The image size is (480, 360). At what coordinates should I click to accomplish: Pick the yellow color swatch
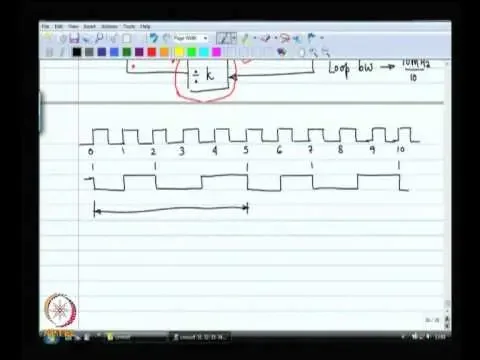(x=179, y=52)
